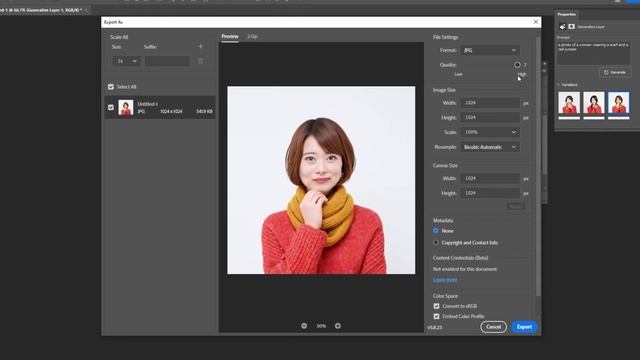
Task: Delete the scale row using trash icon
Action: [200, 61]
